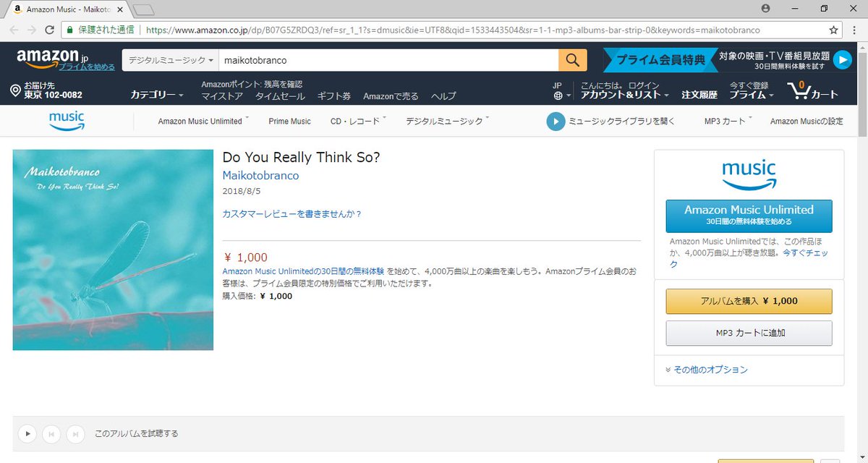The height and width of the screenshot is (463, 868).
Task: Open ギフト券 in top navigation
Action: 334,96
